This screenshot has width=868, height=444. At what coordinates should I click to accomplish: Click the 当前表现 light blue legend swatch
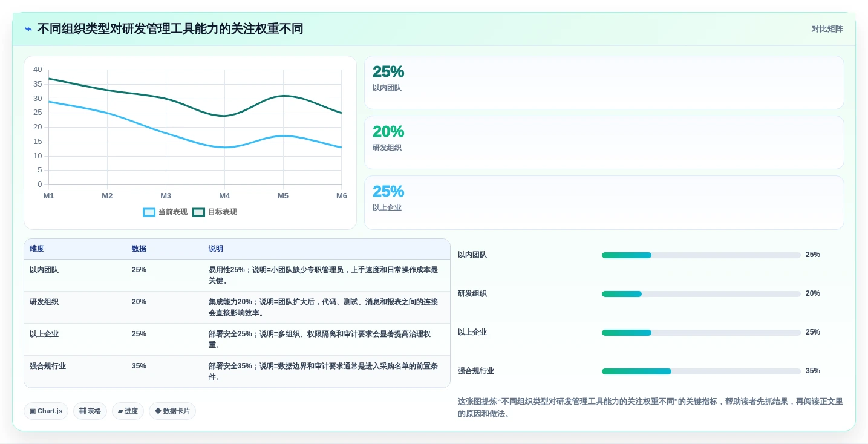[149, 212]
